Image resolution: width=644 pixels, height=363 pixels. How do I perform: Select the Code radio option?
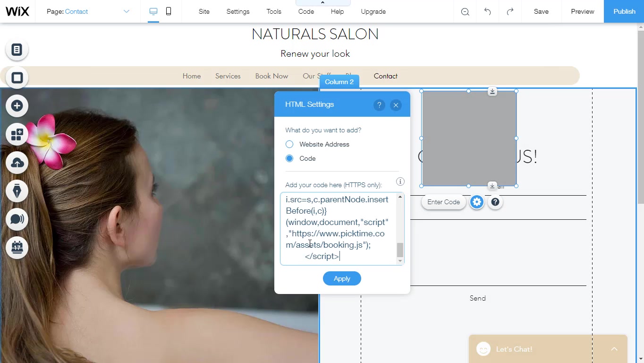click(289, 158)
